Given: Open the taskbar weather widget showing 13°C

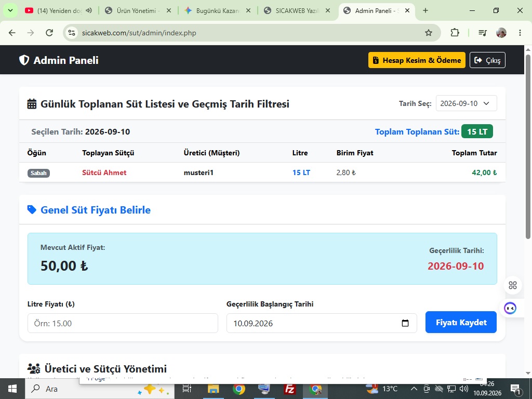Looking at the screenshot, I should [382, 389].
